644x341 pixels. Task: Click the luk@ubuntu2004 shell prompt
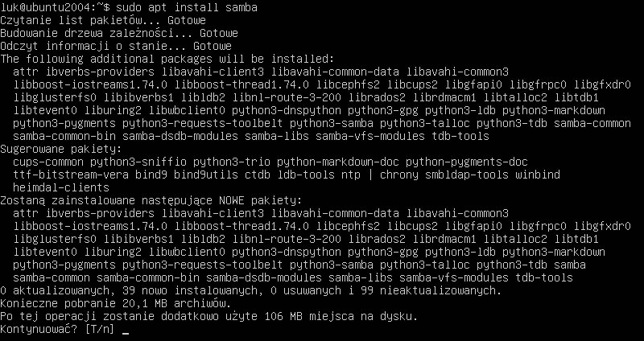(x=55, y=7)
